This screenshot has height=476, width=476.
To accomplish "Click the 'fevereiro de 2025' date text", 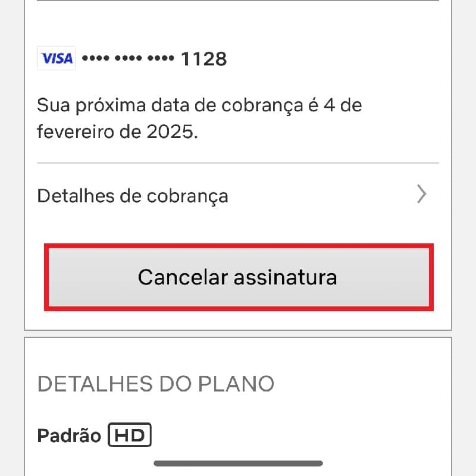I will [117, 131].
